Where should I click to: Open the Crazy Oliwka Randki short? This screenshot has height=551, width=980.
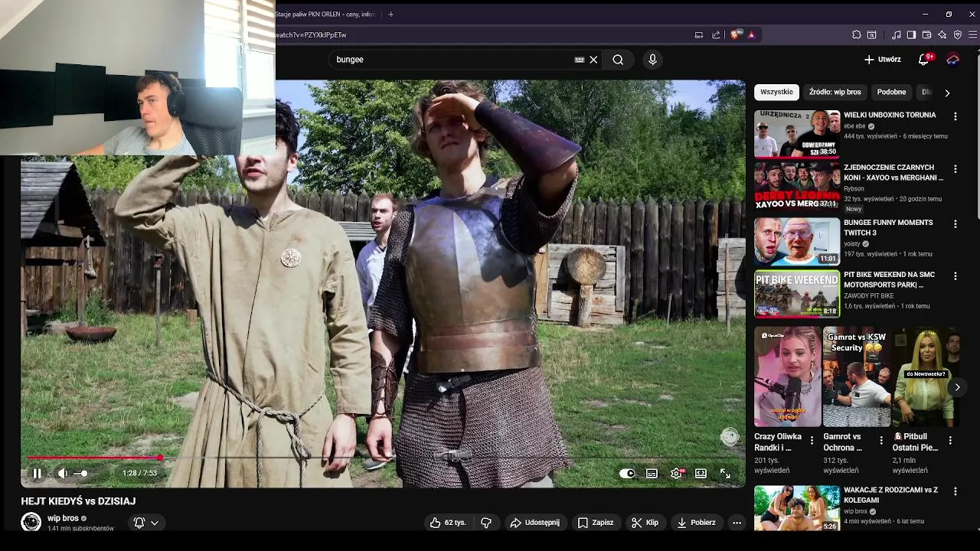787,377
